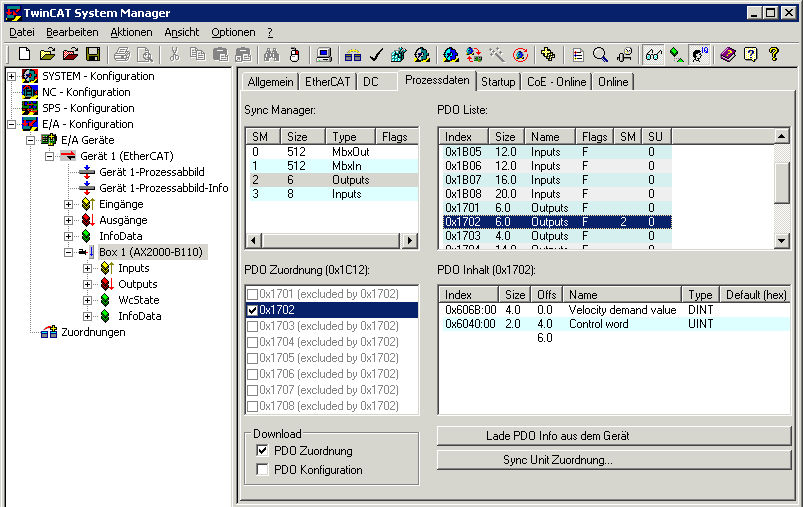Select the Ausgänge tree item
The width and height of the screenshot is (803, 507).
click(123, 220)
